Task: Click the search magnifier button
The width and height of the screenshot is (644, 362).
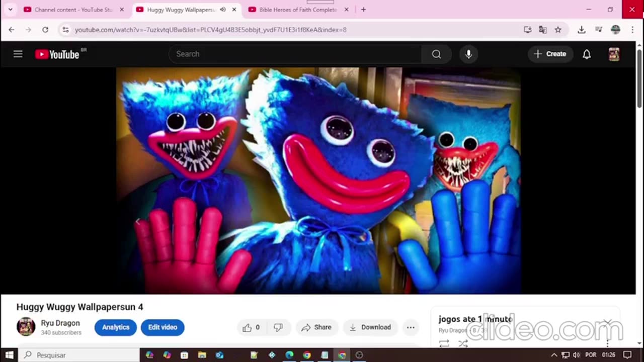Action: point(436,54)
